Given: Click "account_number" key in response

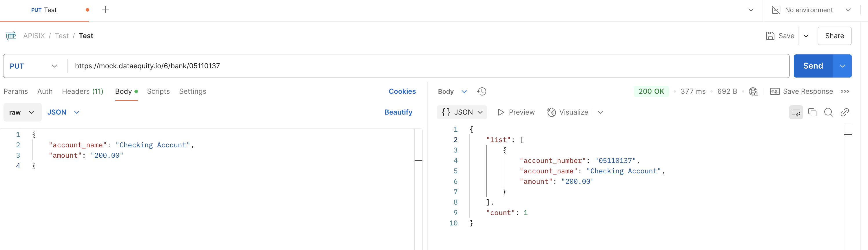Looking at the screenshot, I should 552,161.
